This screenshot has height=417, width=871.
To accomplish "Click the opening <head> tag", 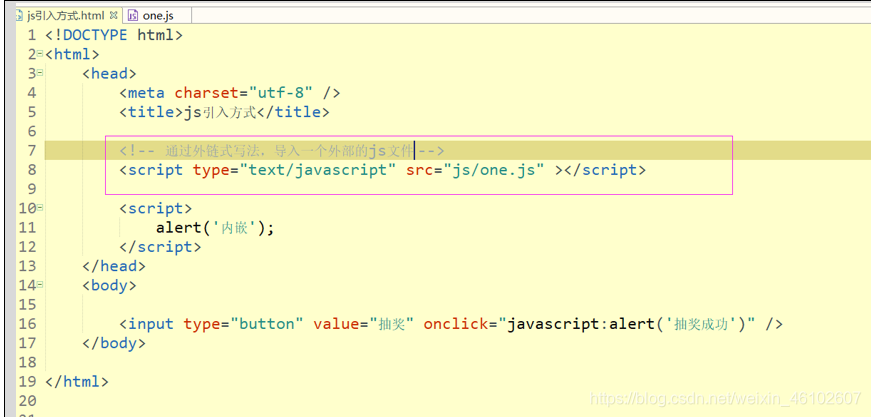I will (109, 74).
